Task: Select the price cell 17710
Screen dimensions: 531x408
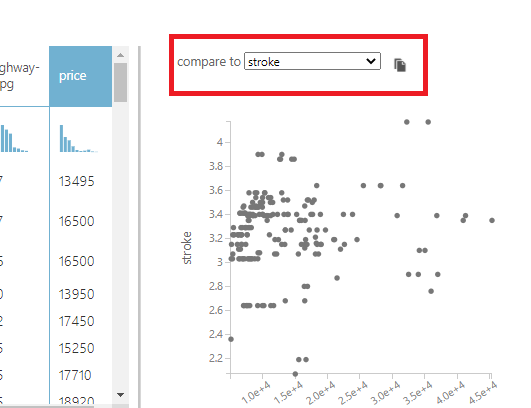Action: [x=75, y=375]
